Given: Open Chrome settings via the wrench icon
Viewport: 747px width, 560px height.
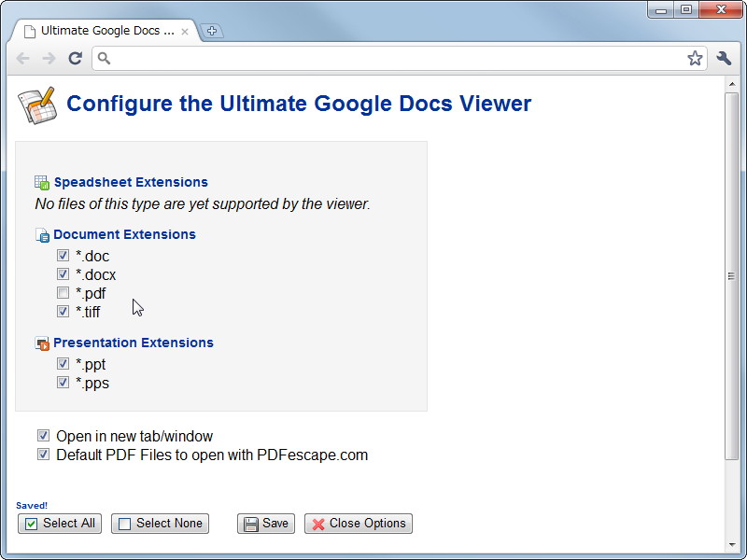Looking at the screenshot, I should [725, 58].
